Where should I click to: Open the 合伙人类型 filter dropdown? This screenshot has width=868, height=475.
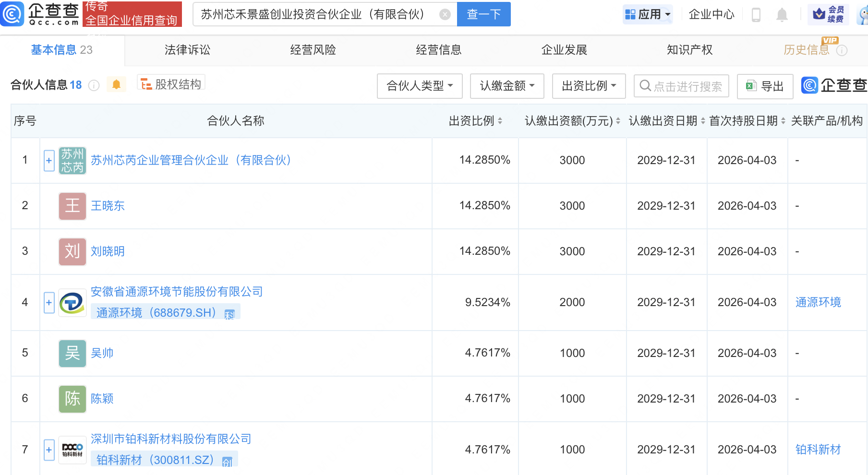coord(420,86)
